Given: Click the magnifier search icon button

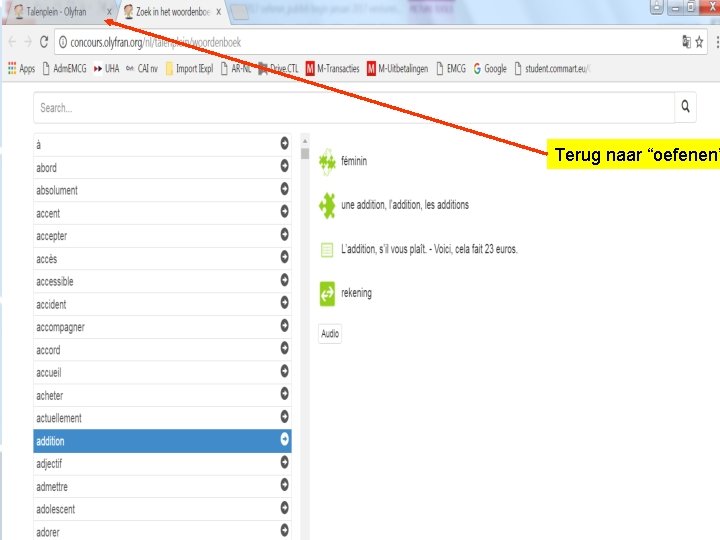Looking at the screenshot, I should click(x=685, y=107).
